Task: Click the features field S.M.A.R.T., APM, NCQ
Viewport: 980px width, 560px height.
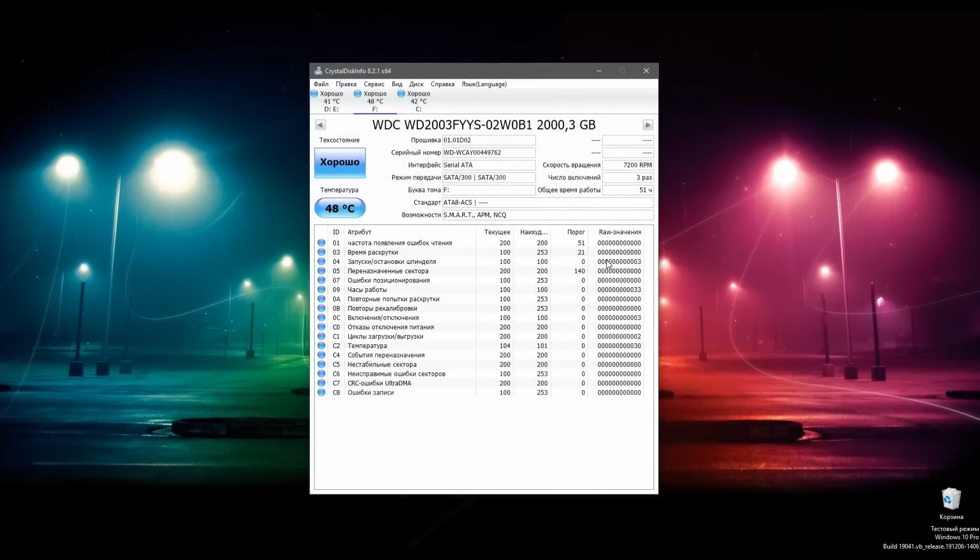Action: 548,215
